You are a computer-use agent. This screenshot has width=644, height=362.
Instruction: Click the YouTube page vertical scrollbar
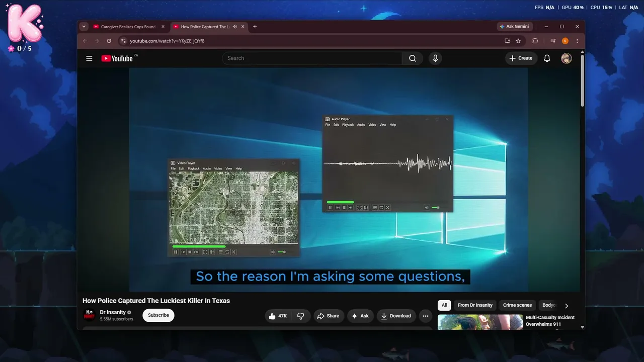tap(583, 80)
